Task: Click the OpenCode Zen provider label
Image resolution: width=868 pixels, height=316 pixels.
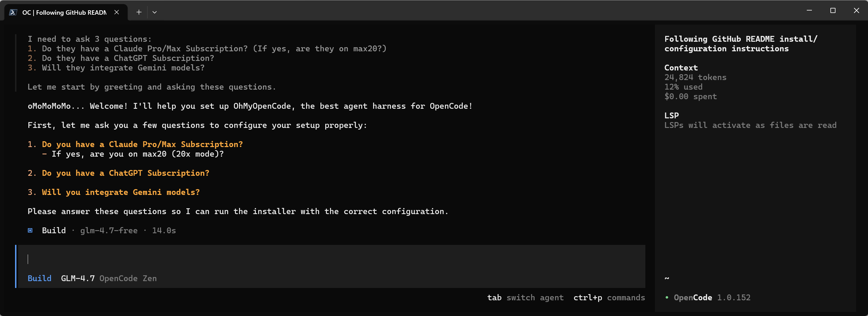Action: pyautogui.click(x=128, y=278)
